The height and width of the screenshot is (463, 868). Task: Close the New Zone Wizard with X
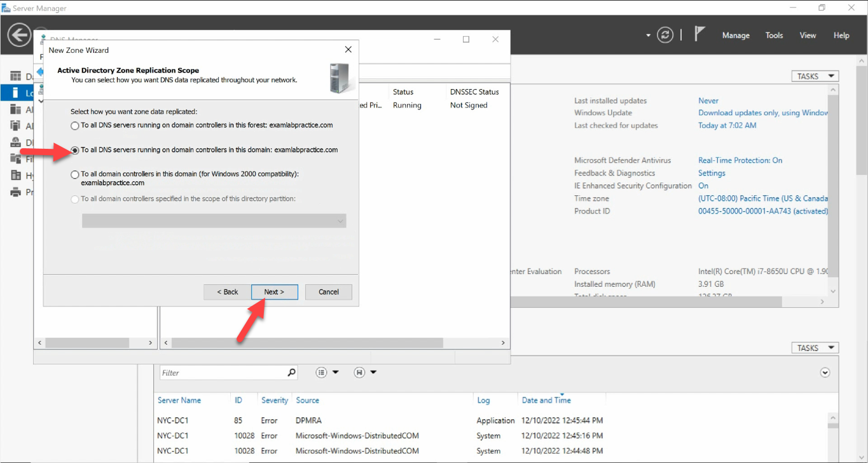pyautogui.click(x=348, y=50)
